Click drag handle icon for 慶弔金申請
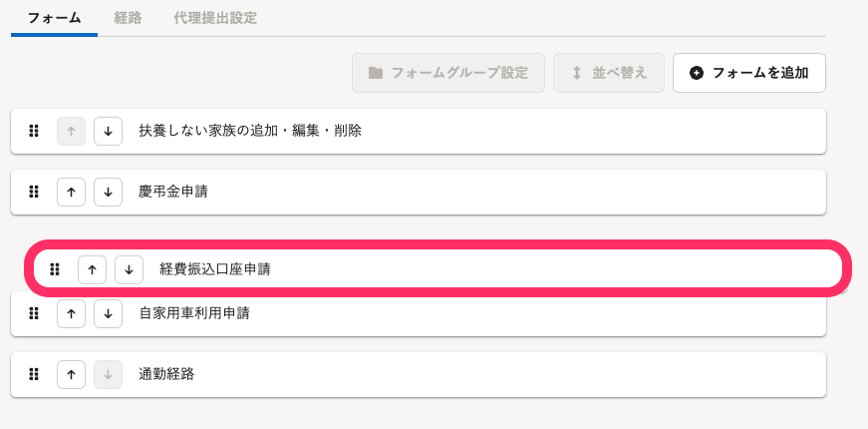868x429 pixels. [x=34, y=193]
